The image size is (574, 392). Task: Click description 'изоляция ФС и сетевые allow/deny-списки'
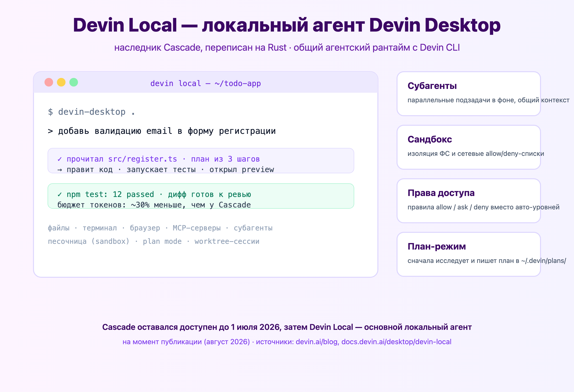tap(476, 153)
